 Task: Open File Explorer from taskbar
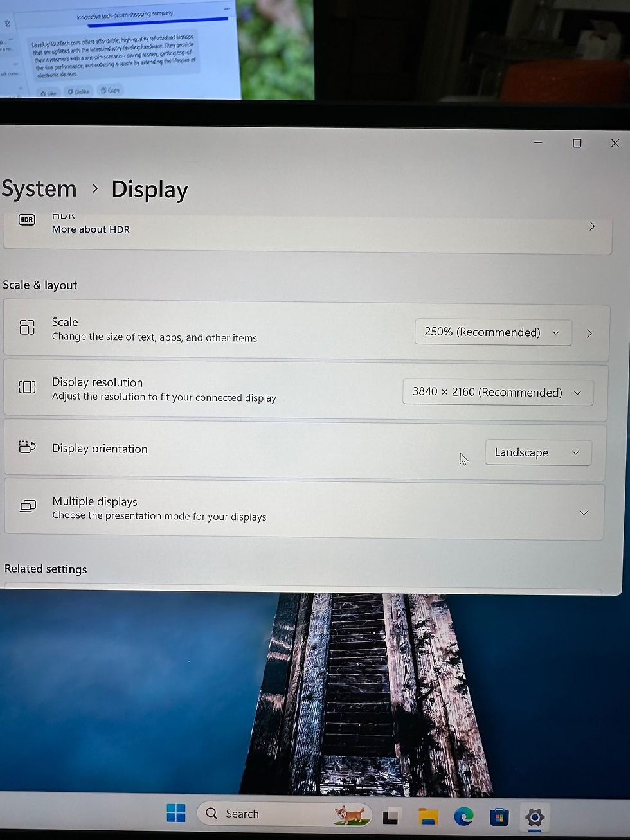click(428, 817)
